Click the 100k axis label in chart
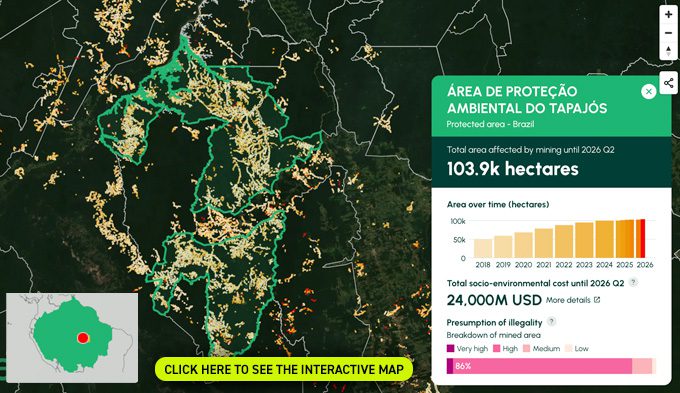Image resolution: width=680 pixels, height=393 pixels. [458, 221]
